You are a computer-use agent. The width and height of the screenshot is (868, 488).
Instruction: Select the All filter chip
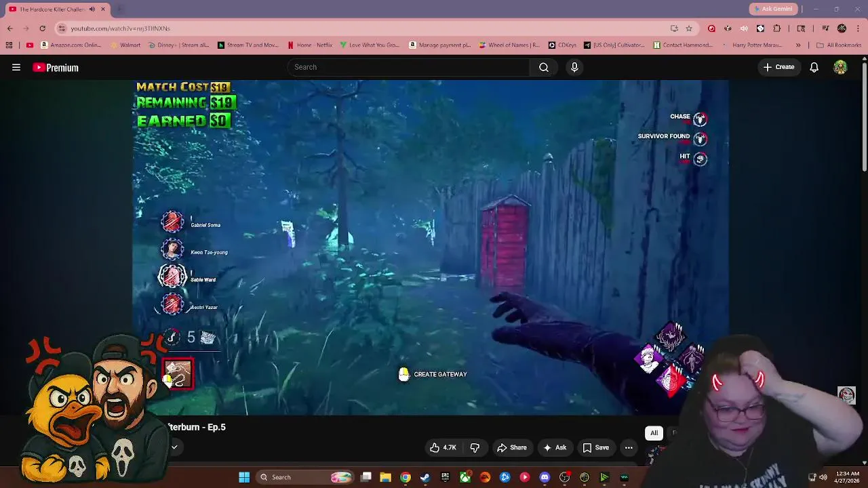(x=654, y=432)
